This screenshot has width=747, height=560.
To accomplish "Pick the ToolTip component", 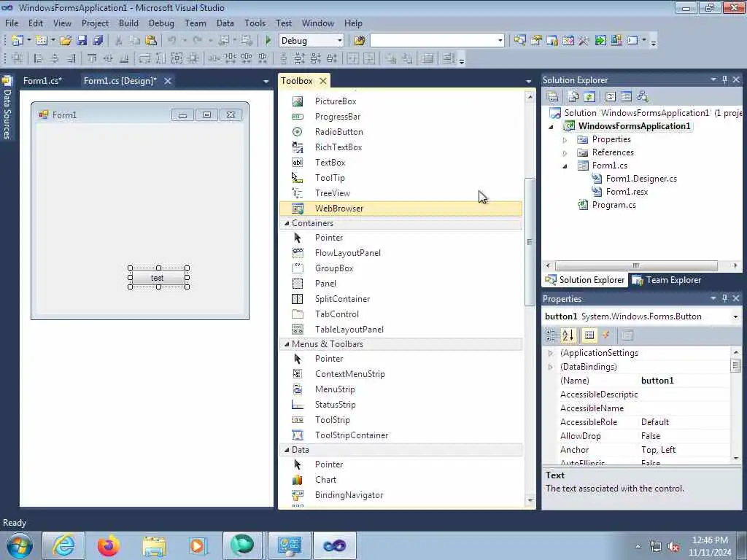I will pyautogui.click(x=330, y=178).
